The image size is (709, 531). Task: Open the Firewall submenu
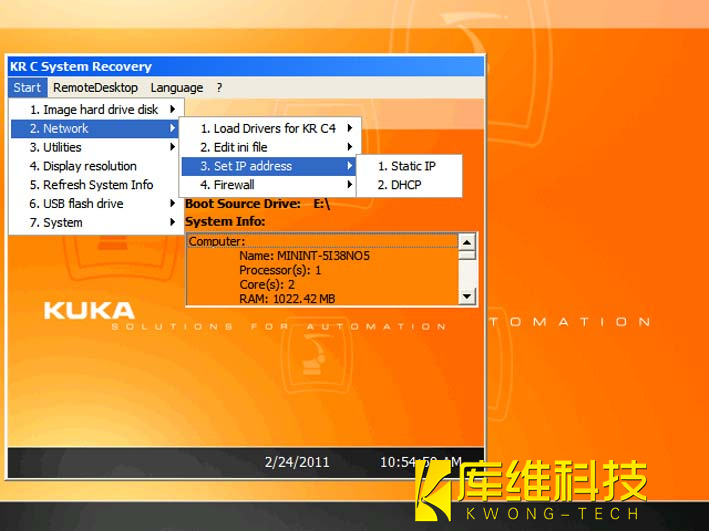pos(227,185)
